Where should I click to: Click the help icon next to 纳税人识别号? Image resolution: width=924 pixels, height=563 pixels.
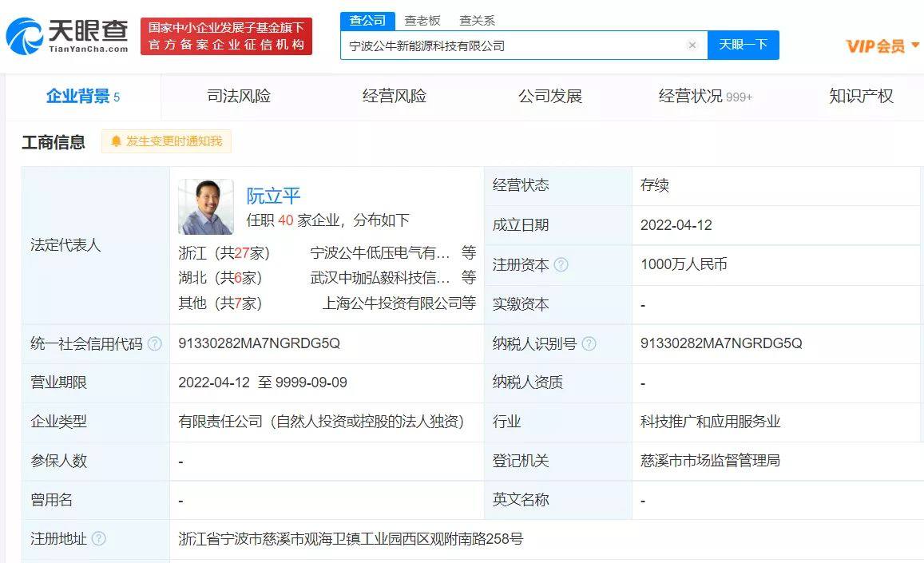(589, 343)
